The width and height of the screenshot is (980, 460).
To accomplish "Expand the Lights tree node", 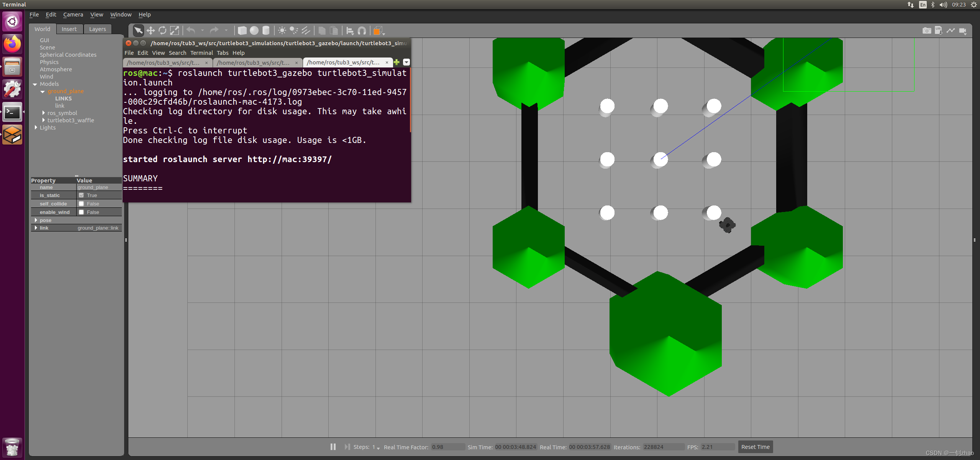I will click(36, 128).
